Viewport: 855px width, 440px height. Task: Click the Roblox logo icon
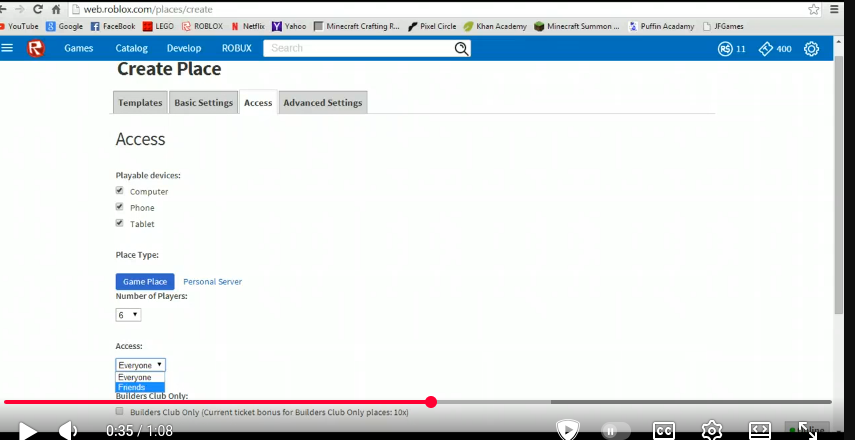[x=36, y=48]
